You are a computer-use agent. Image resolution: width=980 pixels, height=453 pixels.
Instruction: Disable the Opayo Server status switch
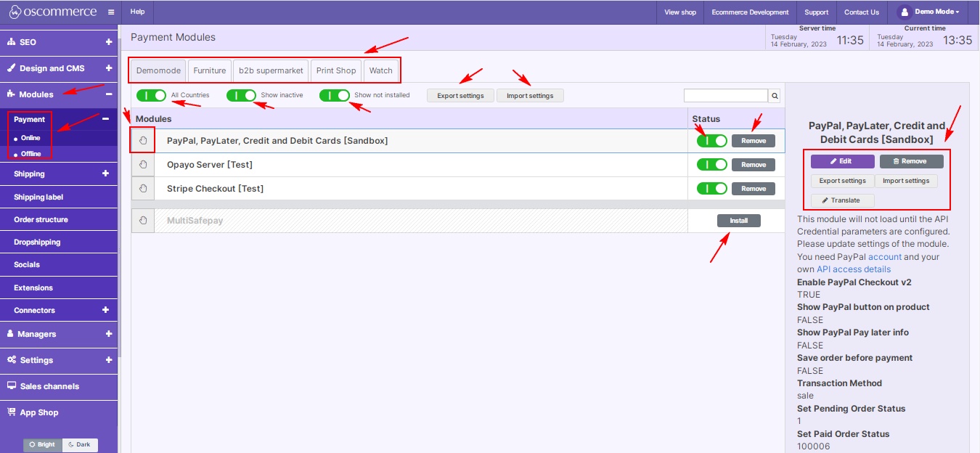point(711,165)
